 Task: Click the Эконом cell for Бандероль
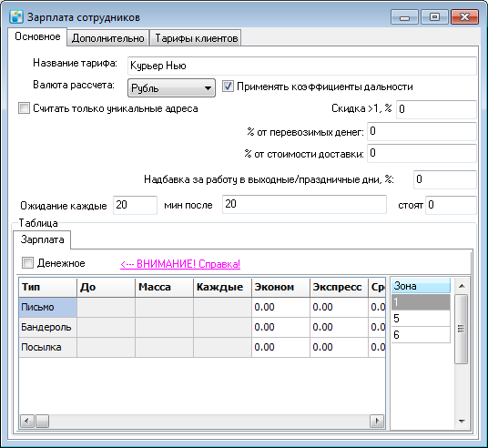click(280, 327)
